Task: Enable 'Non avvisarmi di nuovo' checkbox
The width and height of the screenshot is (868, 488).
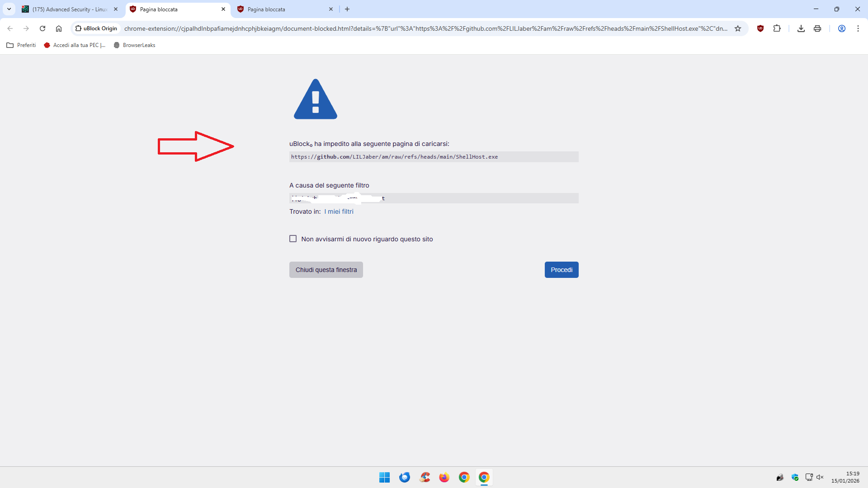Action: pyautogui.click(x=293, y=239)
